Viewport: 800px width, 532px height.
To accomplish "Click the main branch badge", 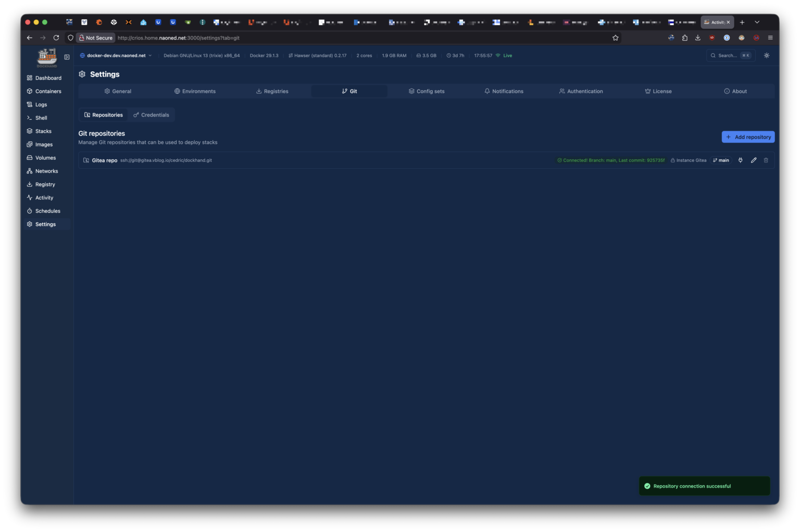I will [x=721, y=160].
